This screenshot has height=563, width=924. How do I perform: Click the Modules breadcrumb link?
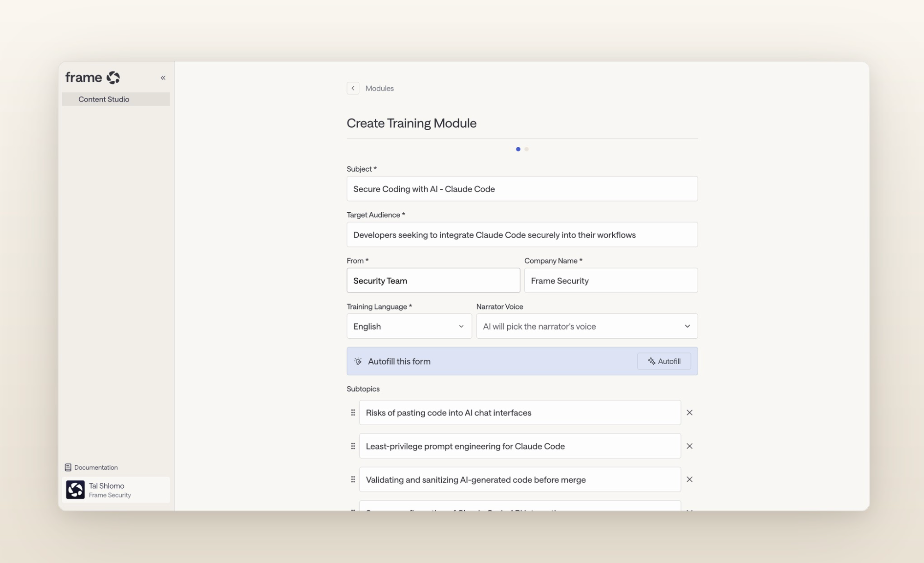pyautogui.click(x=379, y=88)
